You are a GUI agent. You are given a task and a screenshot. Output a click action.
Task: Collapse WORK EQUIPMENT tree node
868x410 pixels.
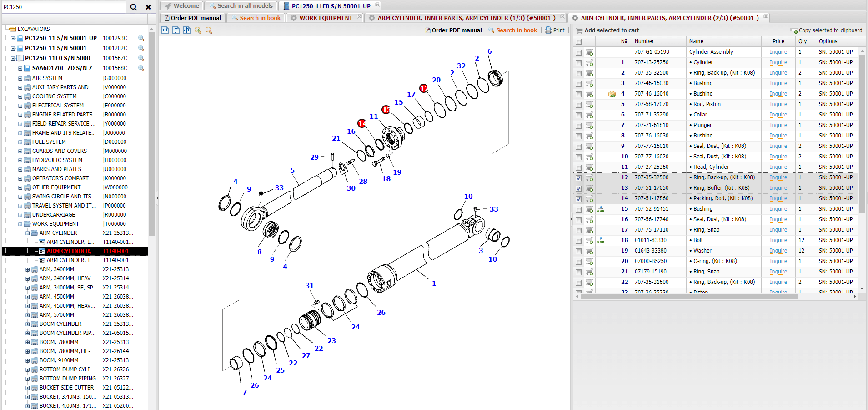20,224
